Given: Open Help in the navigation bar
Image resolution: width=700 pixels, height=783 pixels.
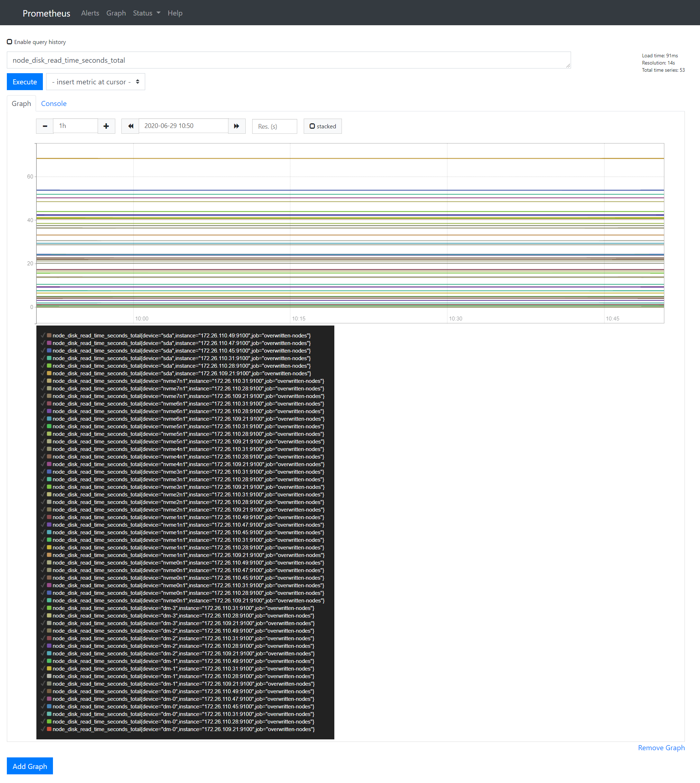Looking at the screenshot, I should [175, 13].
